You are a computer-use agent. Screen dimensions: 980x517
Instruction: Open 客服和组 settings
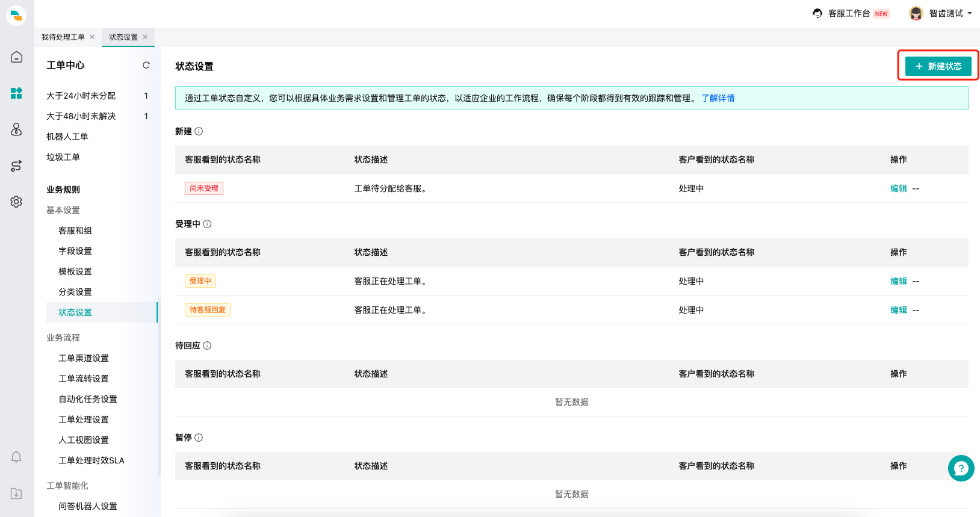point(75,231)
